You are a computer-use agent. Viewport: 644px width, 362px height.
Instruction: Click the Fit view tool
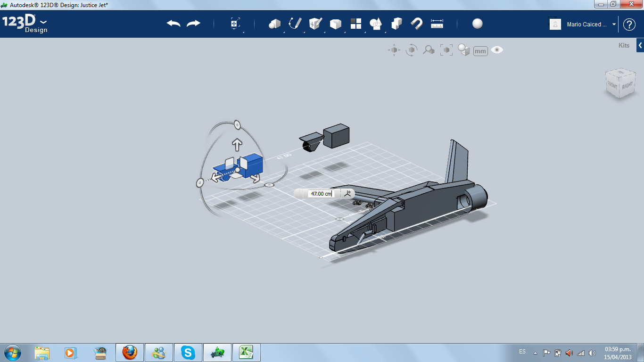click(x=446, y=50)
